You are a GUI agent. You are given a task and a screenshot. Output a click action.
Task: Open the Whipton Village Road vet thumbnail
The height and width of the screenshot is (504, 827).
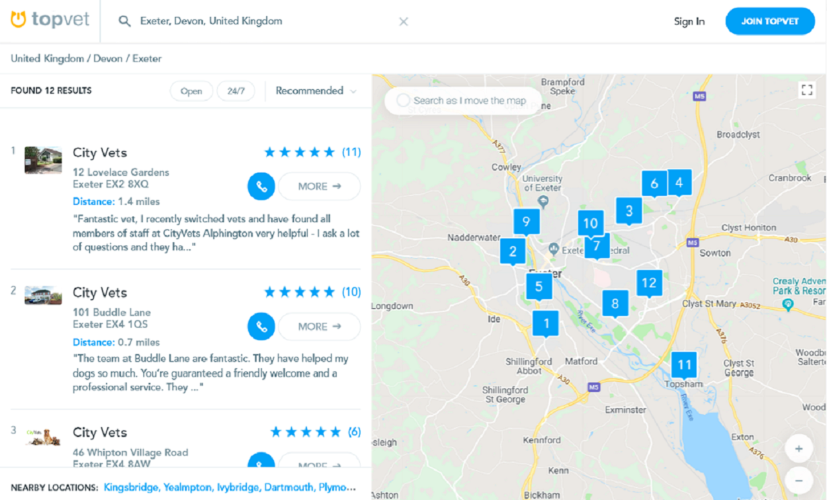click(x=43, y=437)
